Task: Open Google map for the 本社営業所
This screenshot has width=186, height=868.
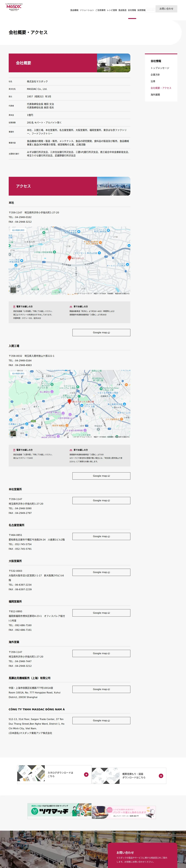Action: point(101,500)
